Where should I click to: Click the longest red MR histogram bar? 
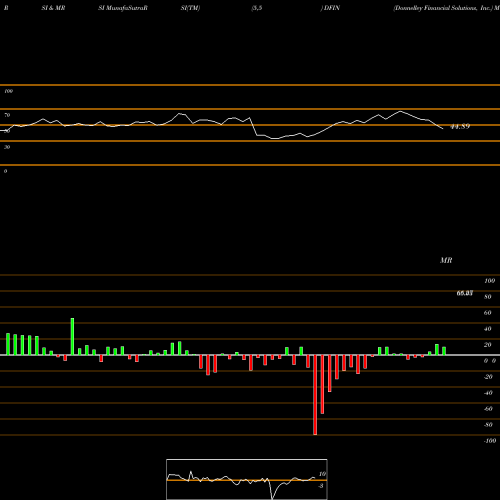[315, 395]
